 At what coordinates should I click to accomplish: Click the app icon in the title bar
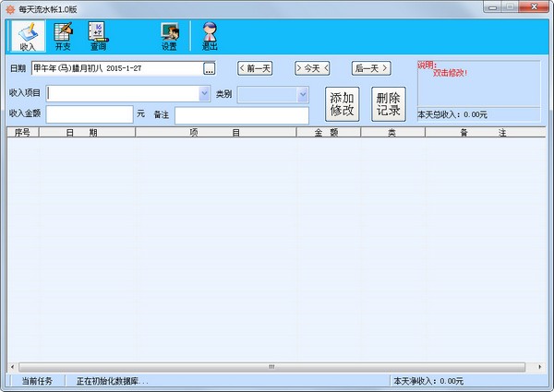10,9
